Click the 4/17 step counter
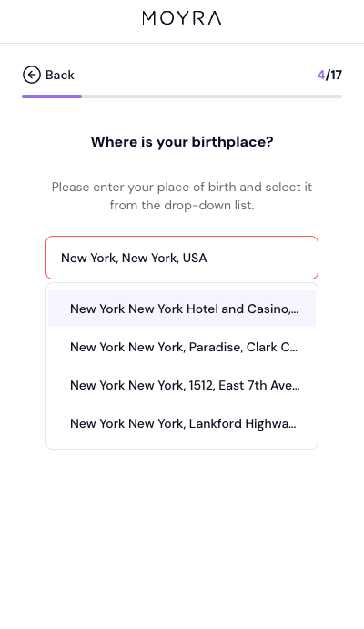This screenshot has height=629, width=364. tap(329, 75)
